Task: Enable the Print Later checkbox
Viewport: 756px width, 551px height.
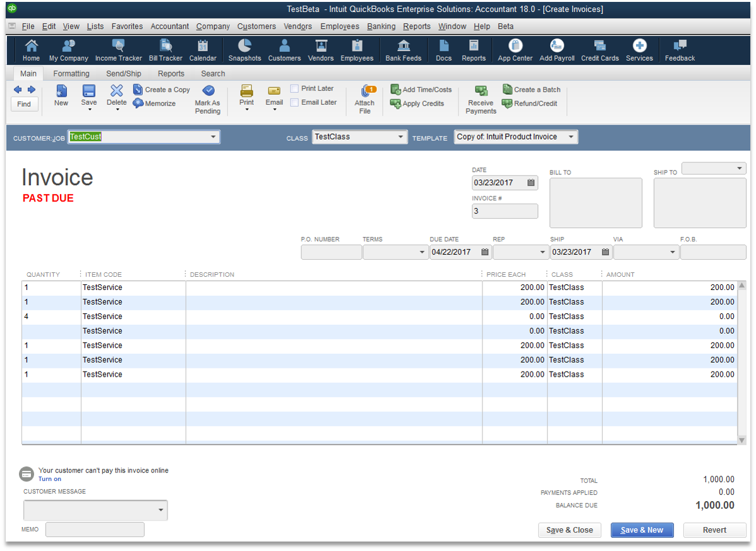Action: click(294, 88)
